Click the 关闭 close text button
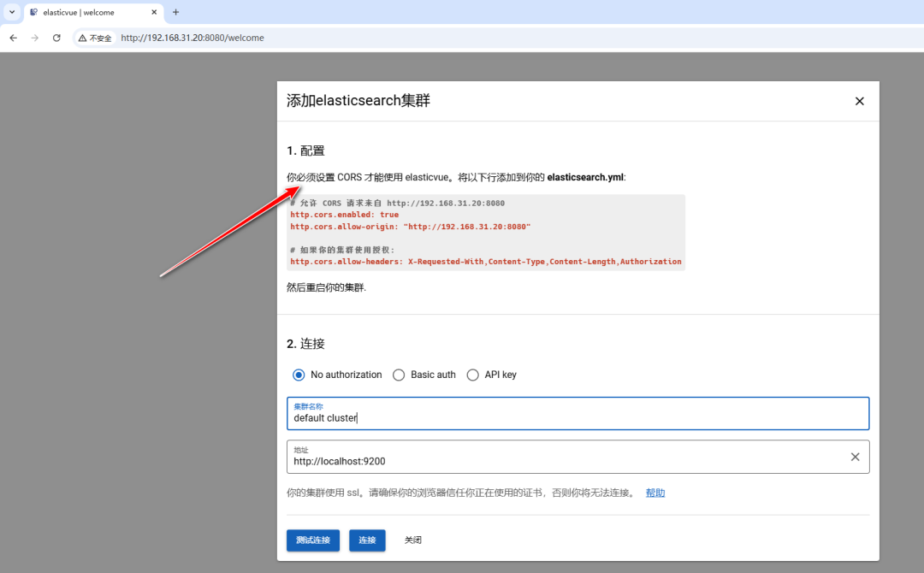 tap(413, 540)
